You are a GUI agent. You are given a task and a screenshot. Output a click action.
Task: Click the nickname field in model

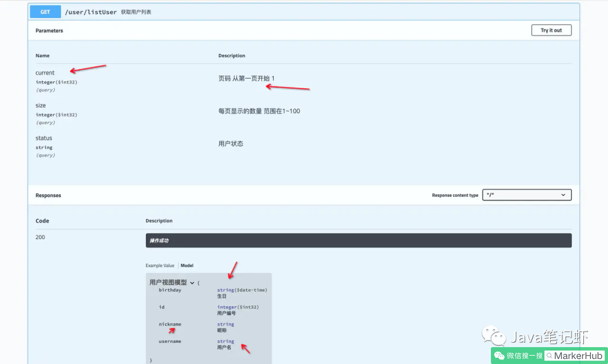point(170,324)
